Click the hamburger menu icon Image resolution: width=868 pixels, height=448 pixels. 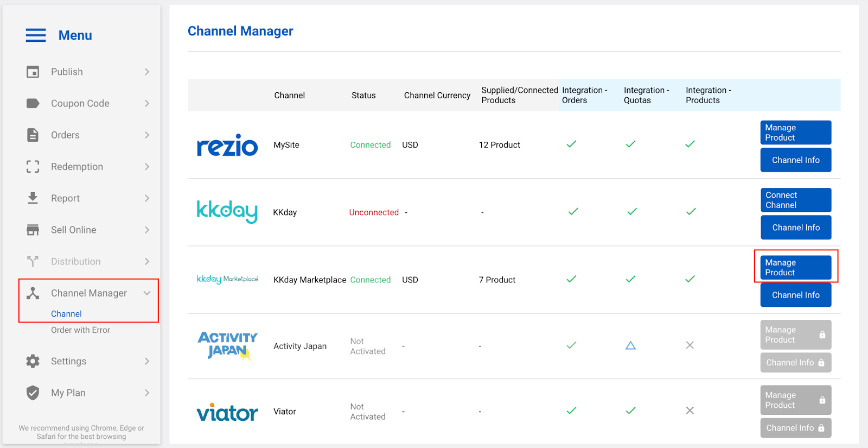click(x=36, y=35)
